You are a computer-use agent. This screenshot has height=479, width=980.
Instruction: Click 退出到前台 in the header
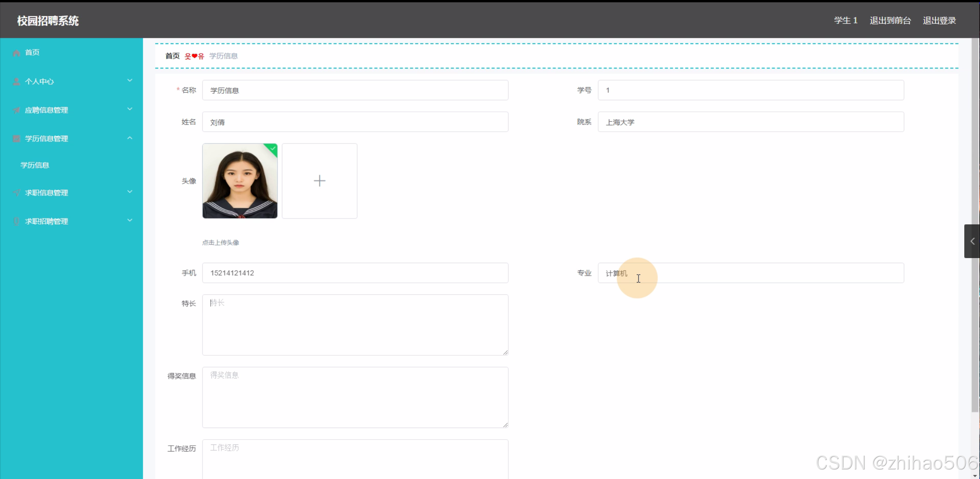click(890, 21)
